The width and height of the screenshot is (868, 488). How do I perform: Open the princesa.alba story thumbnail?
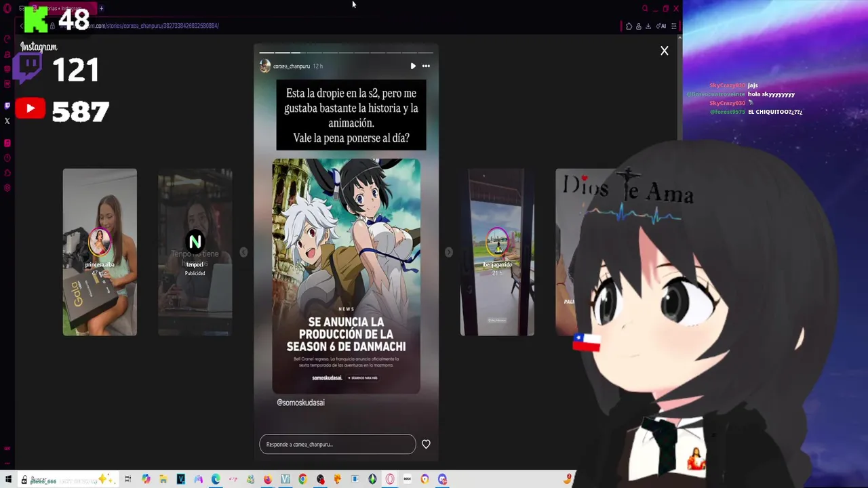(100, 252)
